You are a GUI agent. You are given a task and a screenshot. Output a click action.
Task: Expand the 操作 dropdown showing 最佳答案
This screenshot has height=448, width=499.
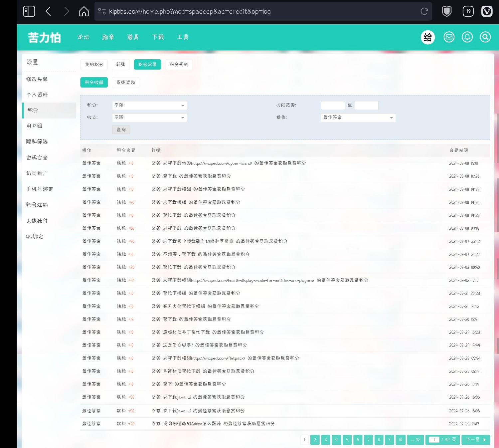coord(358,117)
